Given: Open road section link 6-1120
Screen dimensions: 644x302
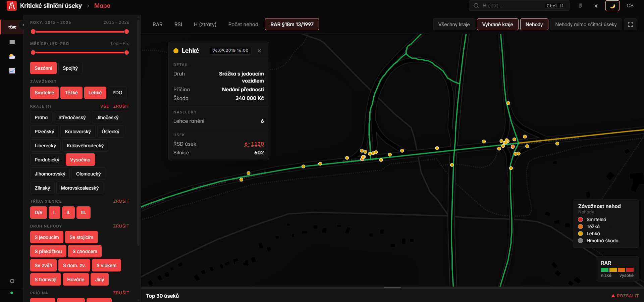Looking at the screenshot, I should click(254, 144).
